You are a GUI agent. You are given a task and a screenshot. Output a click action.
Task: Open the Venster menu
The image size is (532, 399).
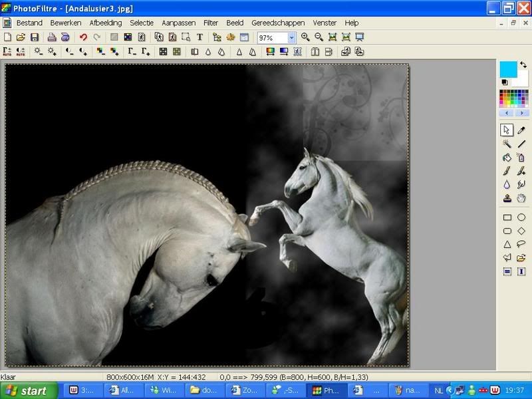325,23
